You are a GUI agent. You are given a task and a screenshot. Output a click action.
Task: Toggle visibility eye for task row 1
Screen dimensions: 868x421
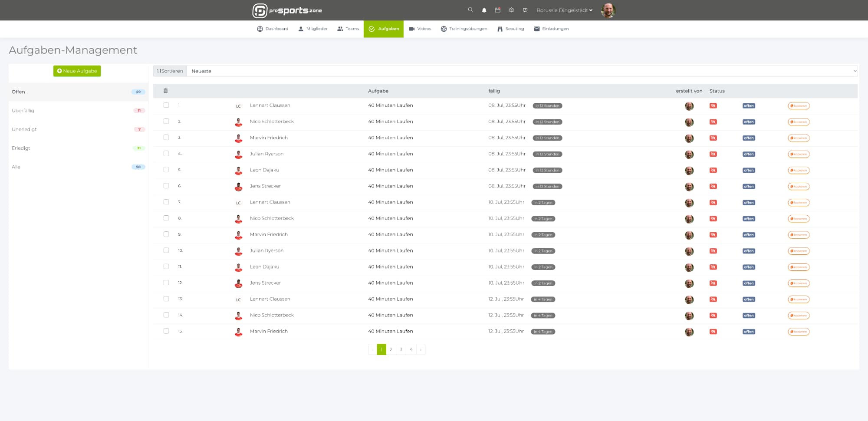[713, 106]
